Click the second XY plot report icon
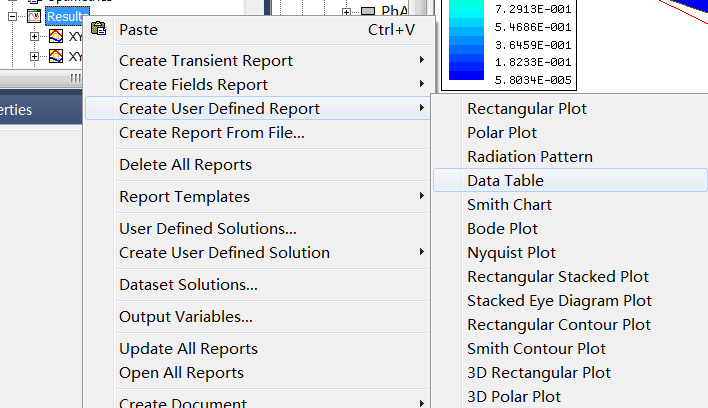708x408 pixels. tap(56, 56)
